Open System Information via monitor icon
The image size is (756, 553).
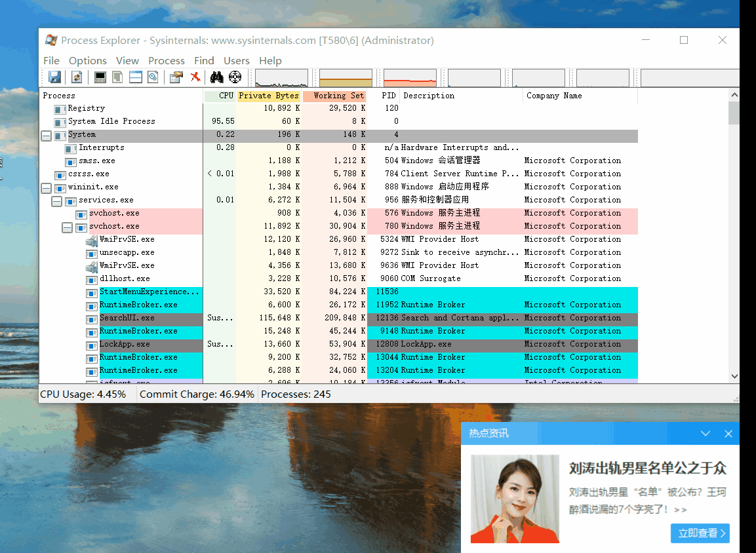100,77
